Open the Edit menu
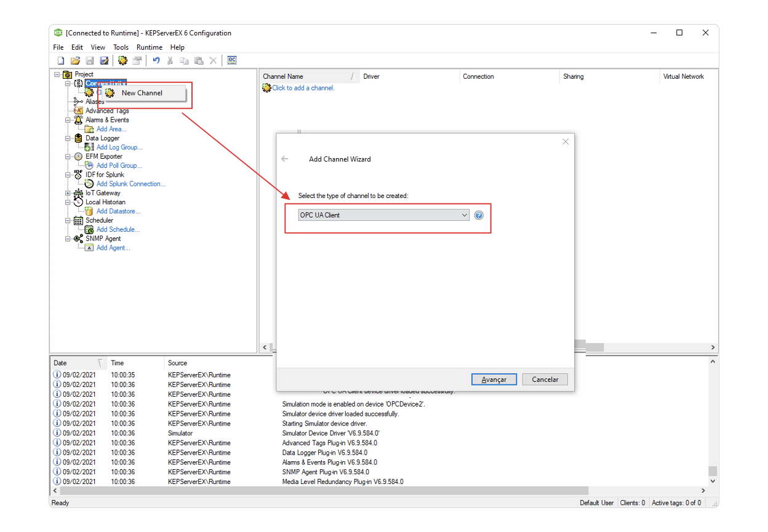The width and height of the screenshot is (768, 532). (x=77, y=47)
